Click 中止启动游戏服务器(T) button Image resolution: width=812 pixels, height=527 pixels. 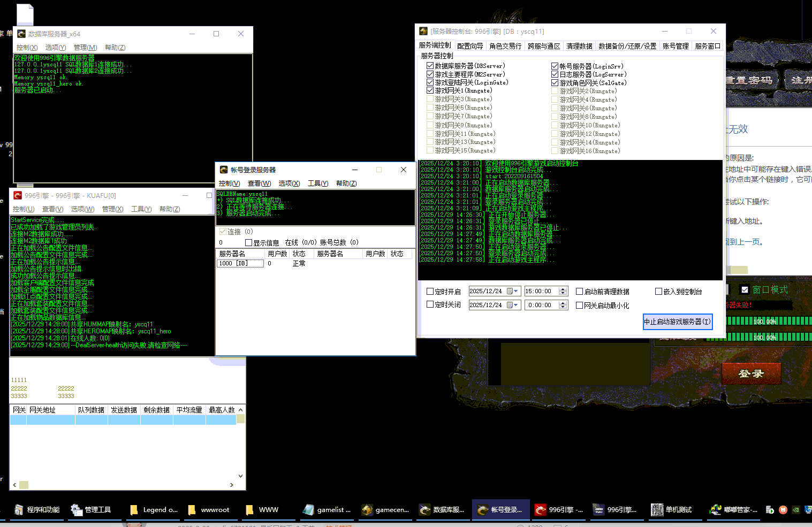click(677, 322)
